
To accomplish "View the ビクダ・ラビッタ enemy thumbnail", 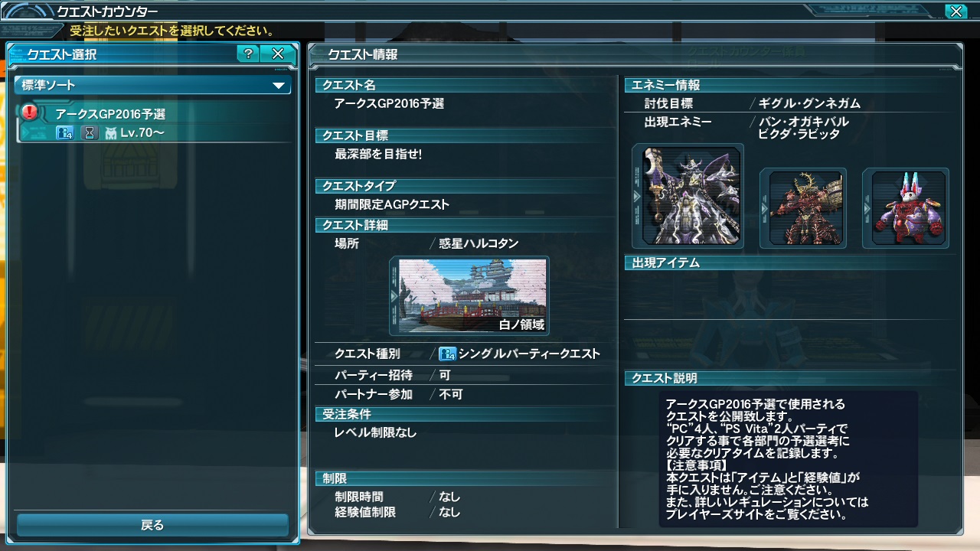I will (906, 207).
